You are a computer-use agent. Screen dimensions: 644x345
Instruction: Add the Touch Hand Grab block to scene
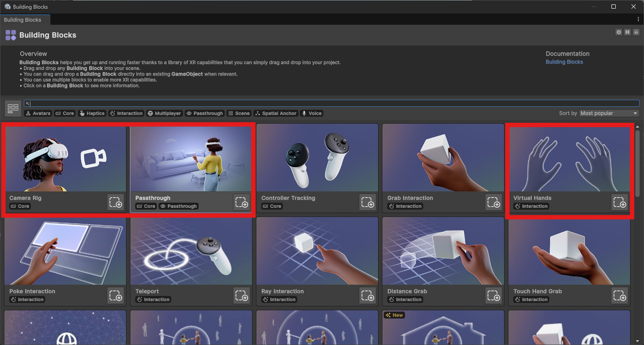click(620, 296)
